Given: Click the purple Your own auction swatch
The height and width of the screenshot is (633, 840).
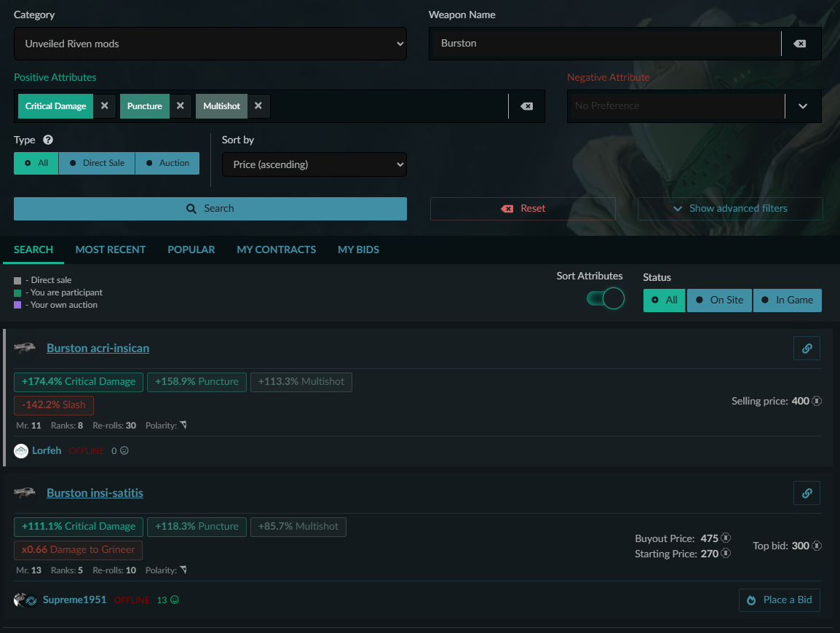Looking at the screenshot, I should tap(17, 305).
